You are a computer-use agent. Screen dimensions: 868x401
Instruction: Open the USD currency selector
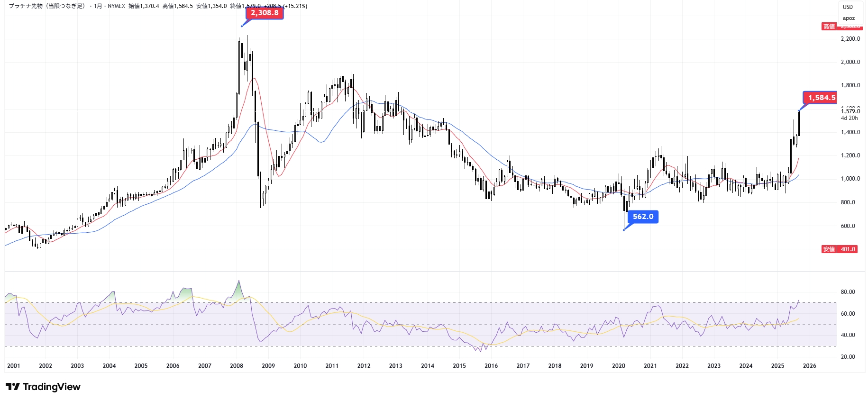click(x=848, y=7)
